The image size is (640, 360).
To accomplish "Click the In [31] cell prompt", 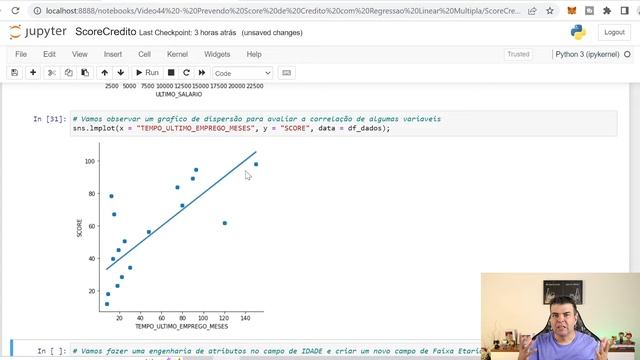I will tap(49, 119).
